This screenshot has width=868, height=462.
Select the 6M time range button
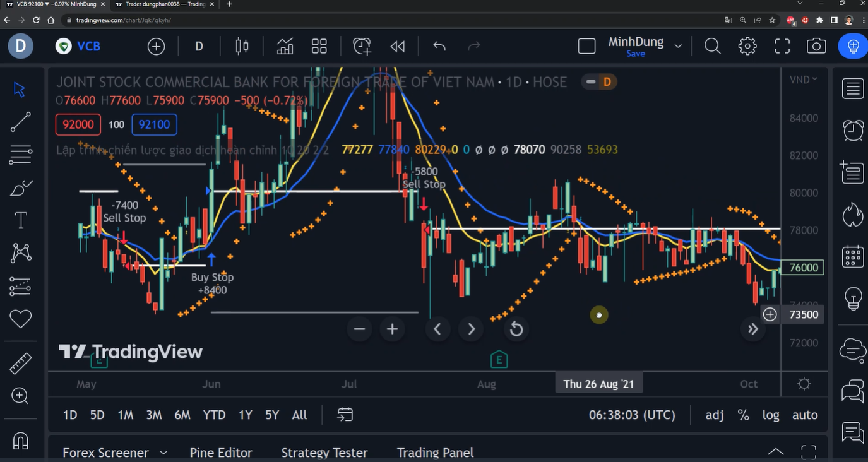182,415
